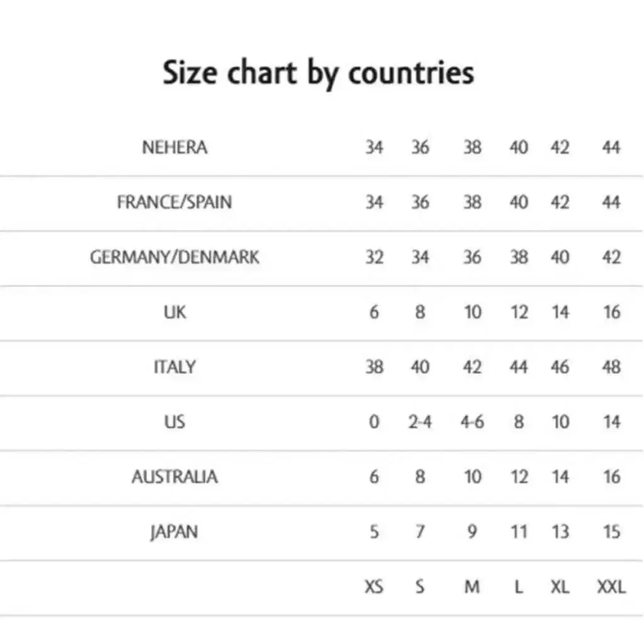Select the GERMANY/DENMARK row label
This screenshot has height=644, width=644.
coord(175,257)
